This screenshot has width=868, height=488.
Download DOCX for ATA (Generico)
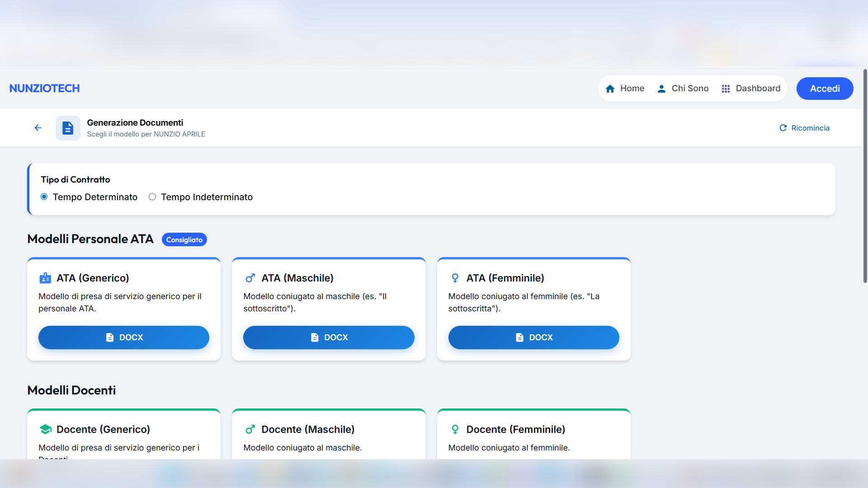point(124,338)
